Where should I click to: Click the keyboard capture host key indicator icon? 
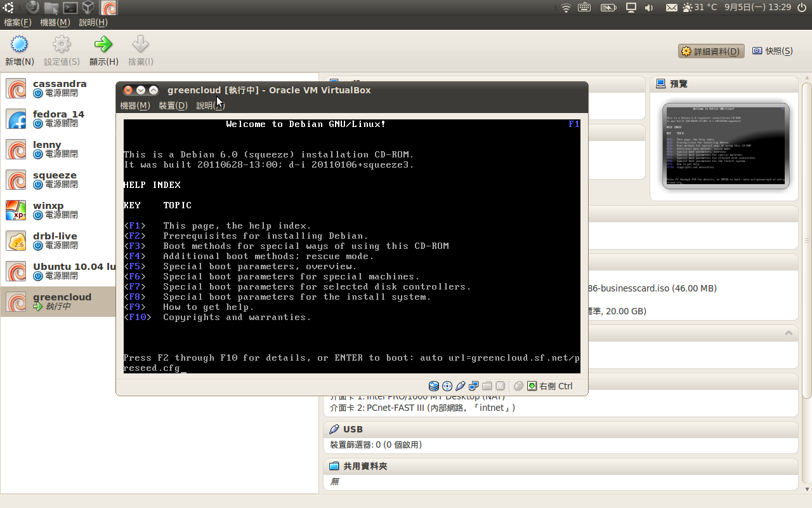(x=532, y=386)
